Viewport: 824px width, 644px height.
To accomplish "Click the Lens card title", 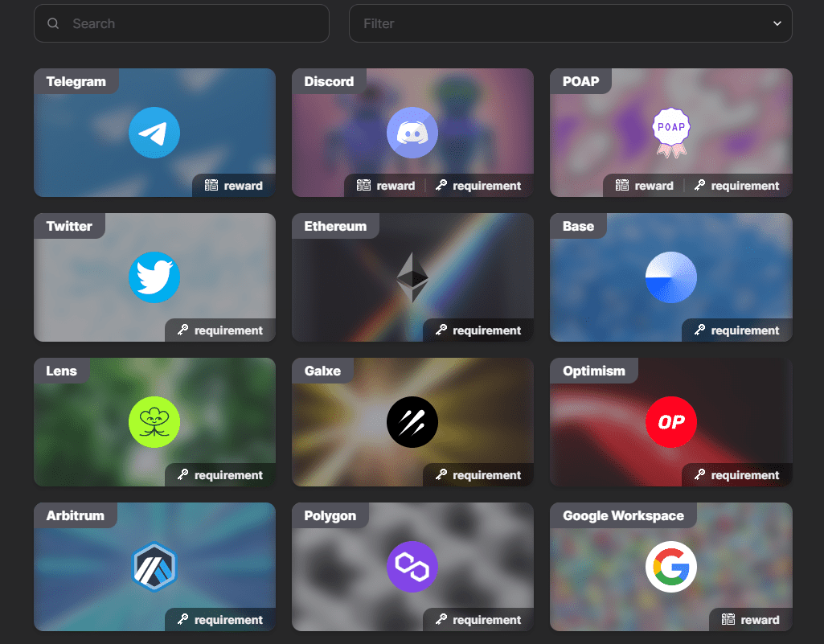I will (x=61, y=371).
